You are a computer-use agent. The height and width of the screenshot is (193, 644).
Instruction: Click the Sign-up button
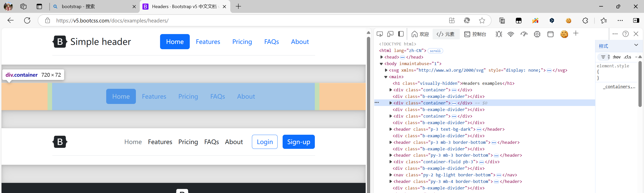pos(298,142)
